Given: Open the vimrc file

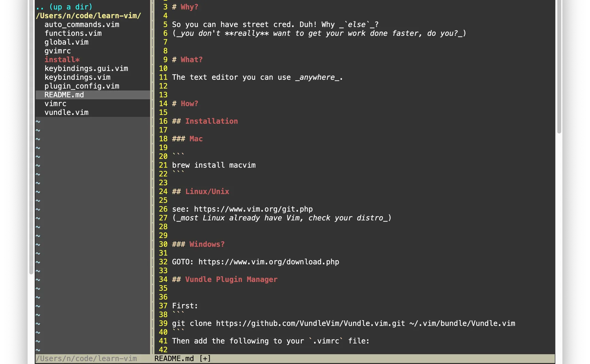Looking at the screenshot, I should (55, 104).
